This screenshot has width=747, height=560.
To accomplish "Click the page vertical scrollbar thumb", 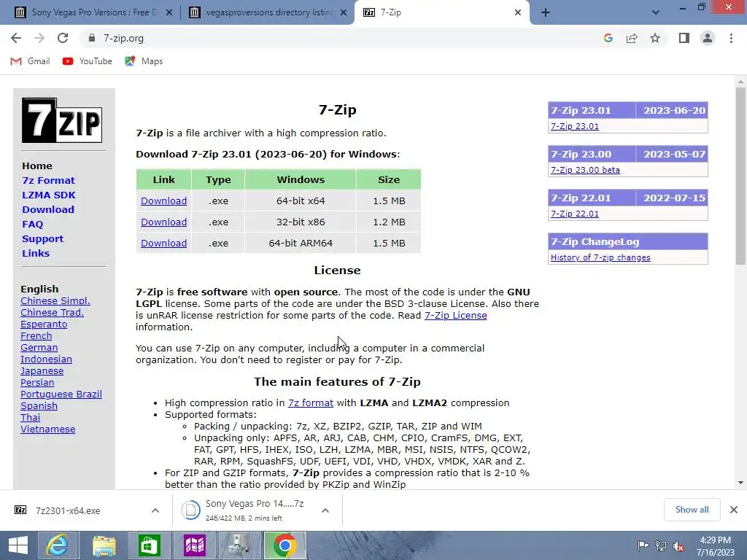I will [740, 176].
